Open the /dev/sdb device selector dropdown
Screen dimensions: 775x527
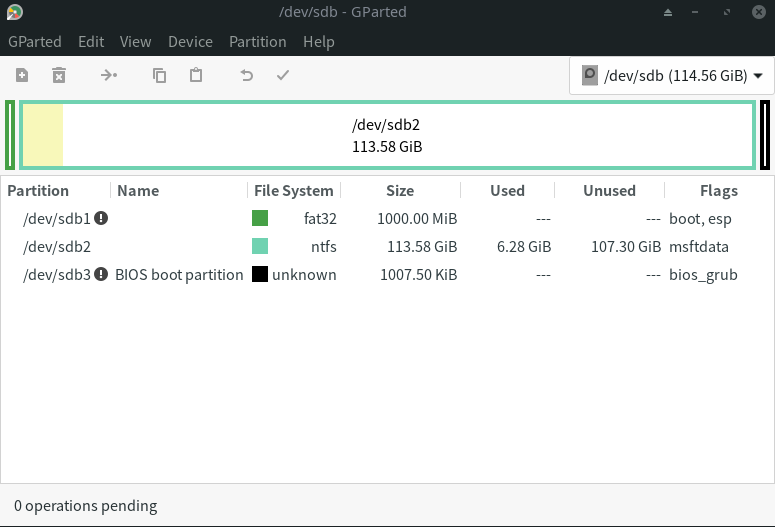coord(671,76)
